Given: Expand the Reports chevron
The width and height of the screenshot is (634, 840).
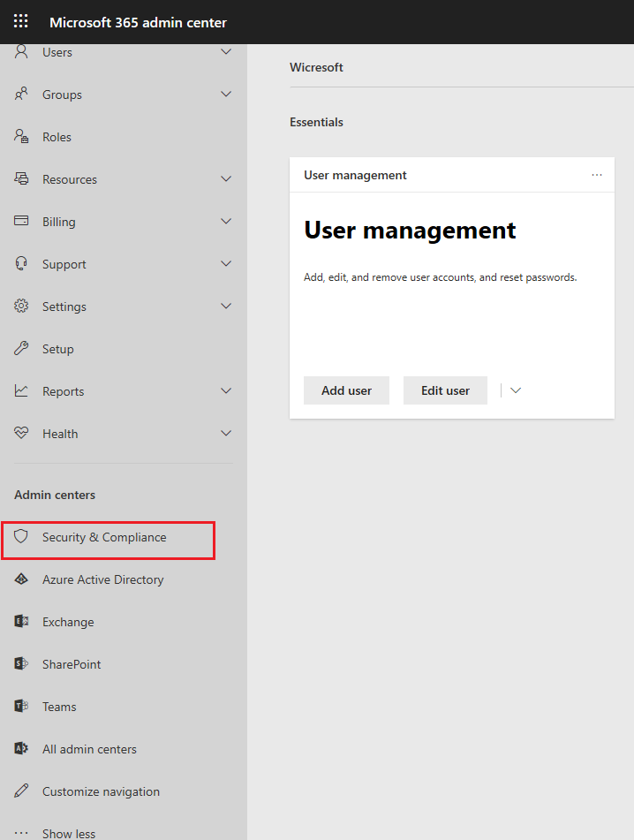Looking at the screenshot, I should pyautogui.click(x=226, y=390).
